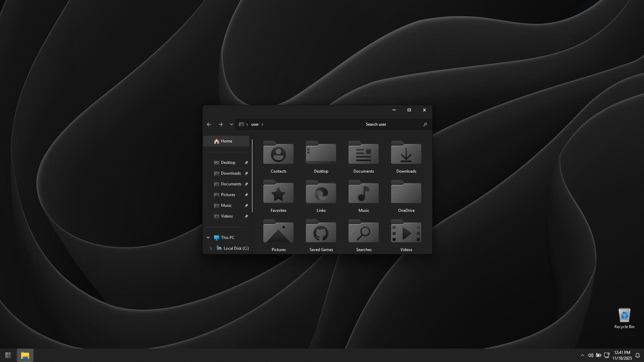Unpin Desktop using its pin icon

(x=246, y=163)
